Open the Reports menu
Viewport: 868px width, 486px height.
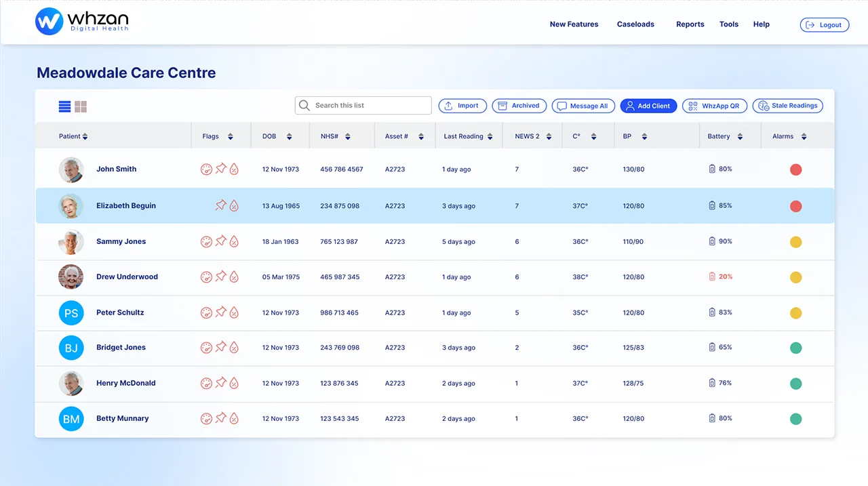pyautogui.click(x=690, y=24)
